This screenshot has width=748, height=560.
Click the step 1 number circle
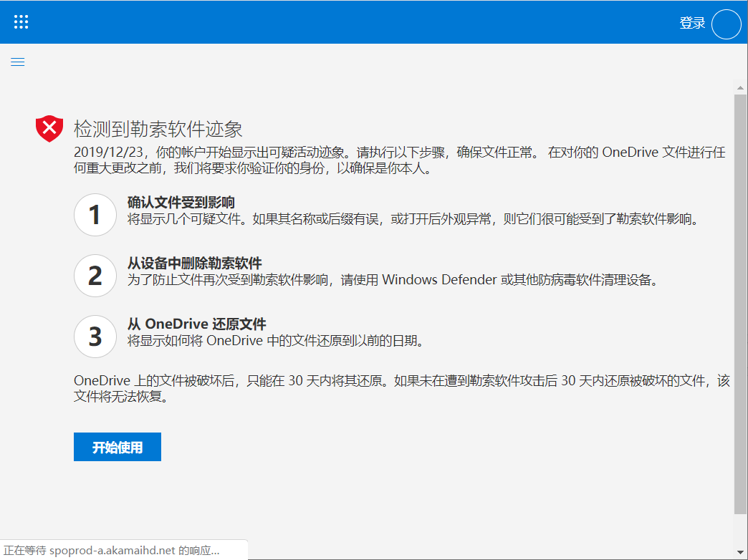pyautogui.click(x=95, y=215)
